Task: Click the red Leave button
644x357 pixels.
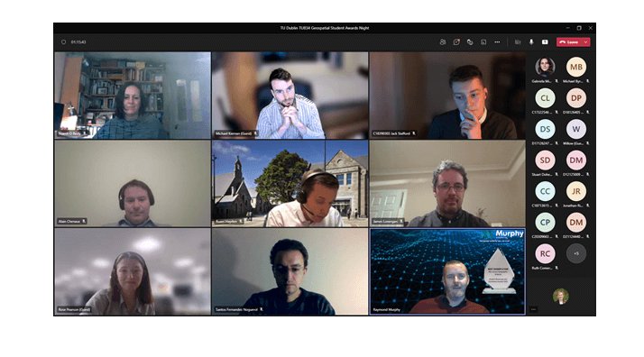Action: pos(569,41)
